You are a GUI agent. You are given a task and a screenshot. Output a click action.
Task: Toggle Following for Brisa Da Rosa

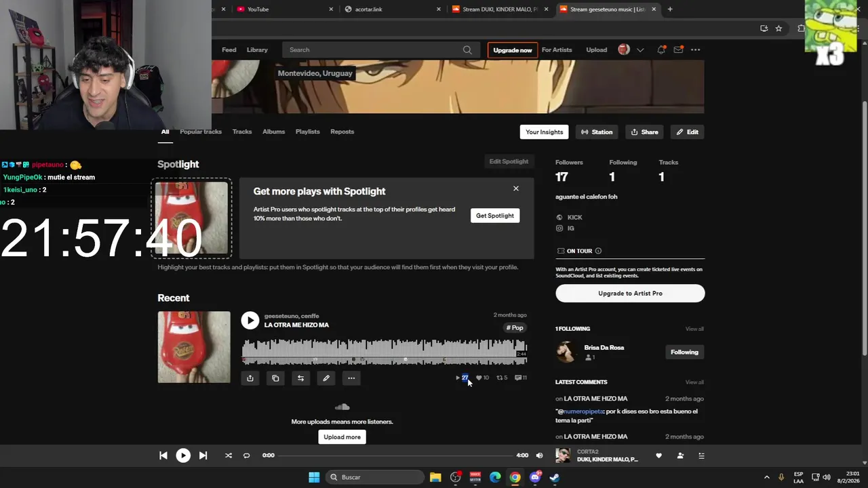tap(684, 352)
